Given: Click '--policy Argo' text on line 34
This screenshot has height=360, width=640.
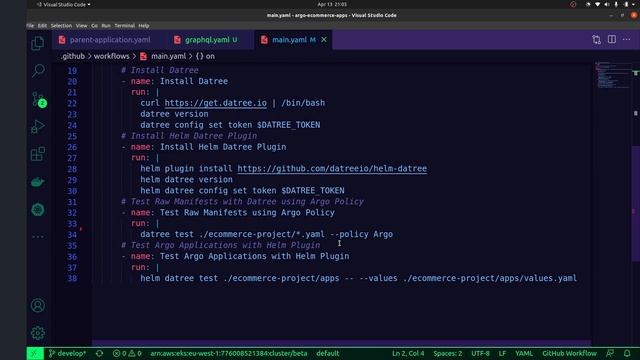Looking at the screenshot, I should 361,234.
